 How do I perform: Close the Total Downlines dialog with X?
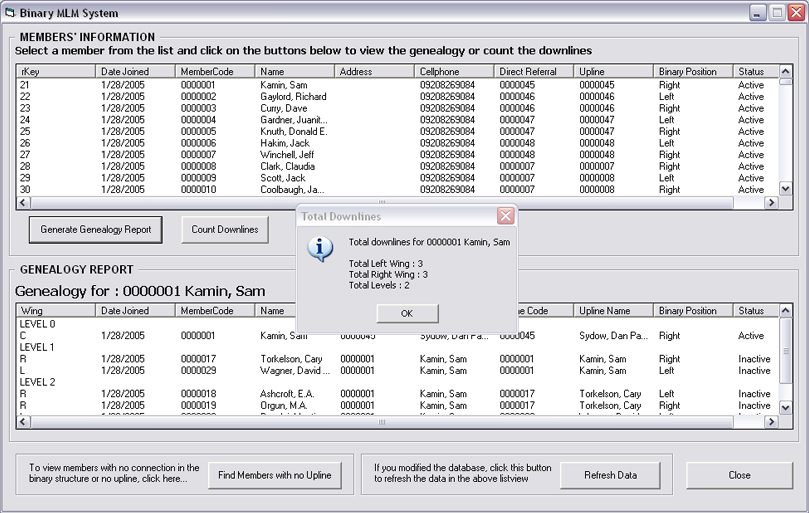[506, 216]
